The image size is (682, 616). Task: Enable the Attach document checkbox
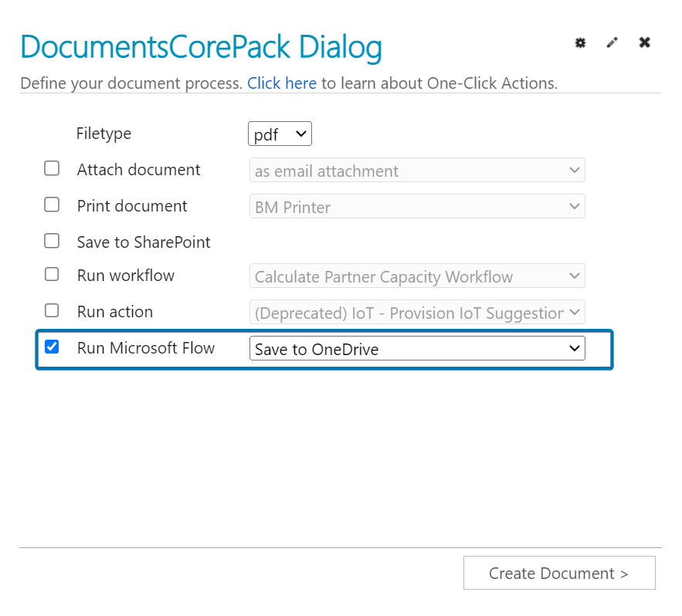(x=52, y=169)
